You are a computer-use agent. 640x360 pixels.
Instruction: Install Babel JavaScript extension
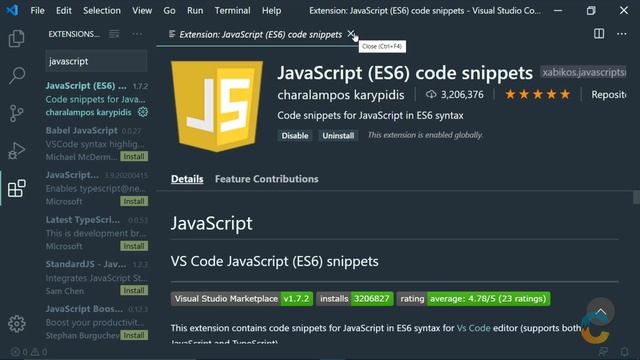[x=134, y=156]
